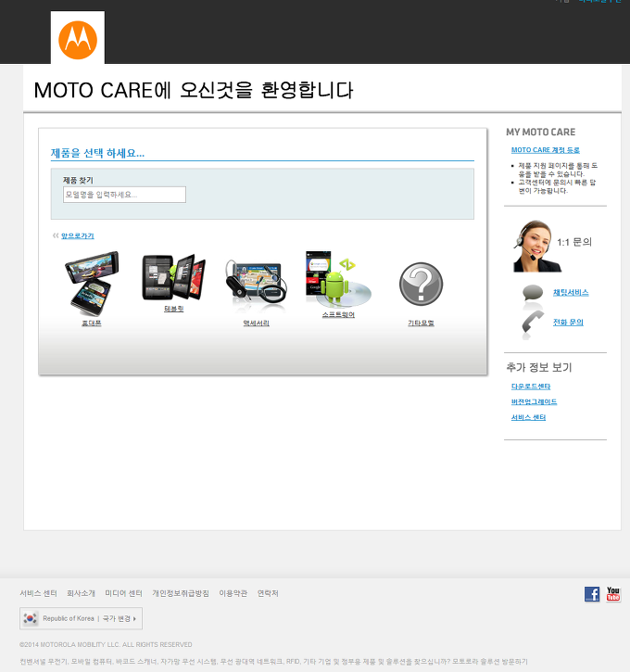
Task: Open the 채팅서비스 link
Action: tap(571, 292)
